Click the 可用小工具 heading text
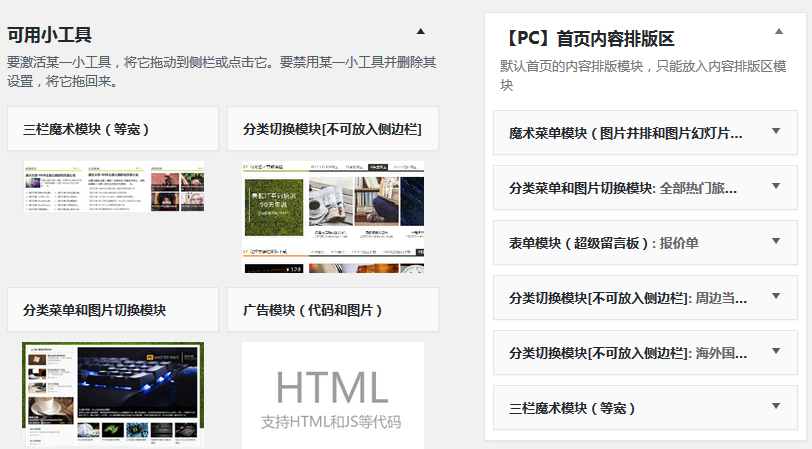 [50, 35]
